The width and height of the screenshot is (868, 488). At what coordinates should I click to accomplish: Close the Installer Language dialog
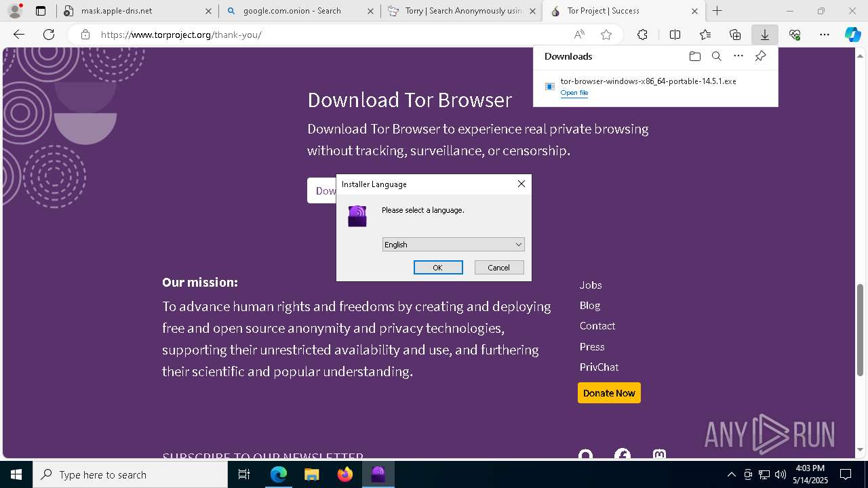tap(521, 184)
